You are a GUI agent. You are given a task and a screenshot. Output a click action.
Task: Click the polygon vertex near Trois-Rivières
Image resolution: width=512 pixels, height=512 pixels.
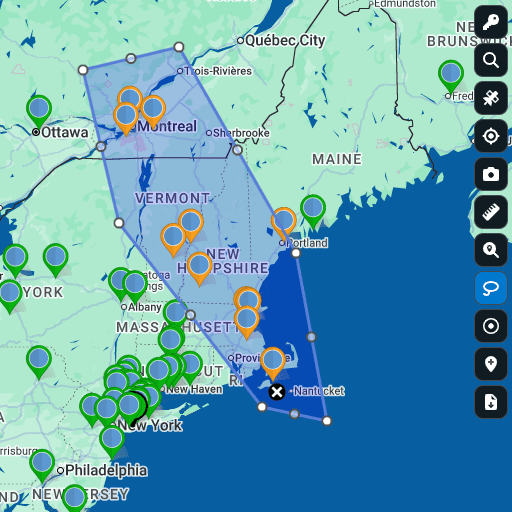click(x=179, y=47)
